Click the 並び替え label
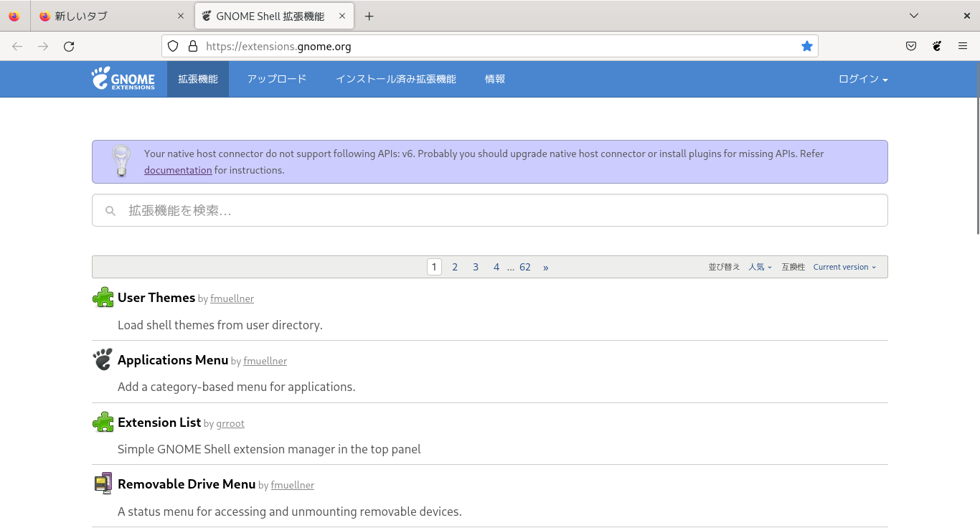Screen dimensions: 980x528 724,267
